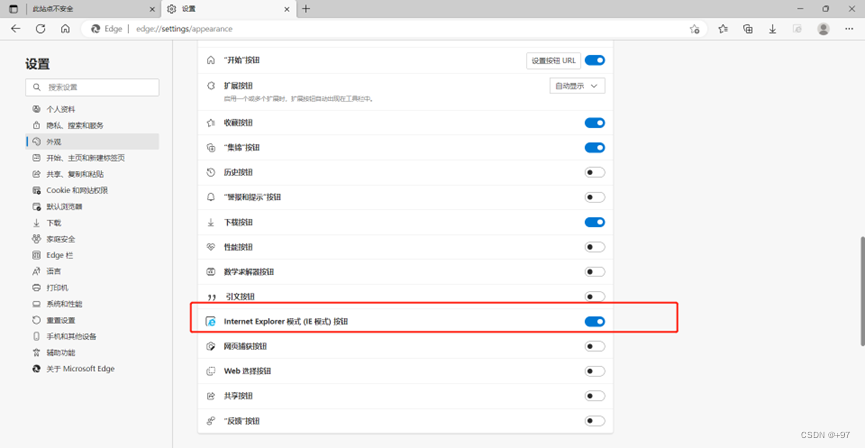Close the 此站点不安全 tab
This screenshot has height=448, width=865.
tap(152, 9)
